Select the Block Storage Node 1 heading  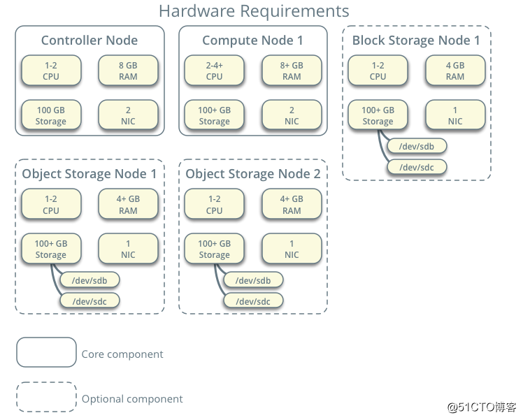(x=416, y=41)
